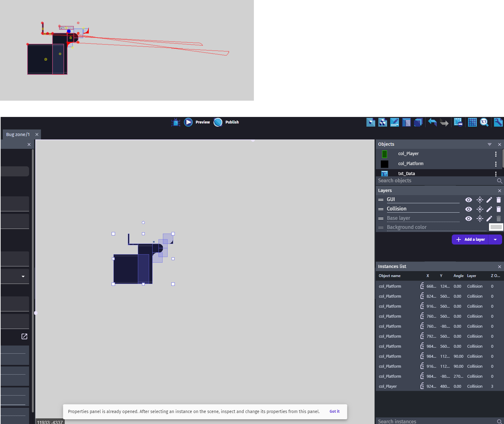This screenshot has width=504, height=424.
Task: Toggle visibility of the Base layer
Action: [x=468, y=219]
